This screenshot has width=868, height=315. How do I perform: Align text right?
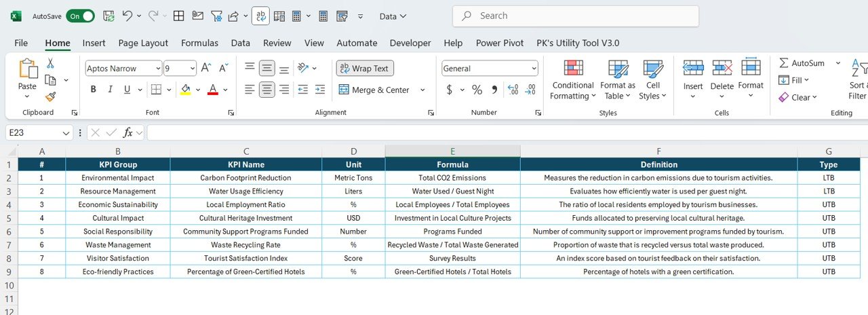(284, 90)
